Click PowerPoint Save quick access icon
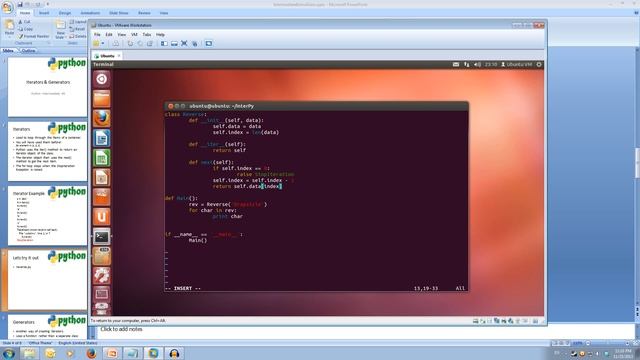The width and height of the screenshot is (640, 360). [20, 4]
